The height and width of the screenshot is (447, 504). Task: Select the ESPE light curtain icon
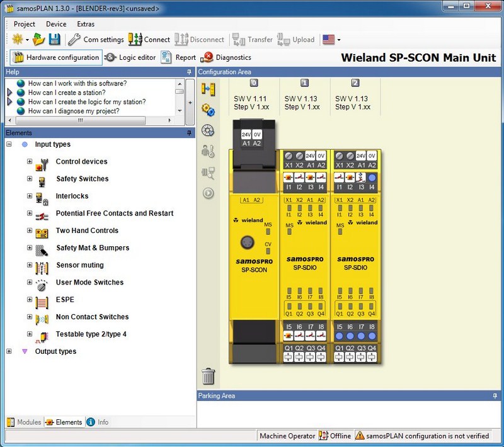[x=42, y=302]
